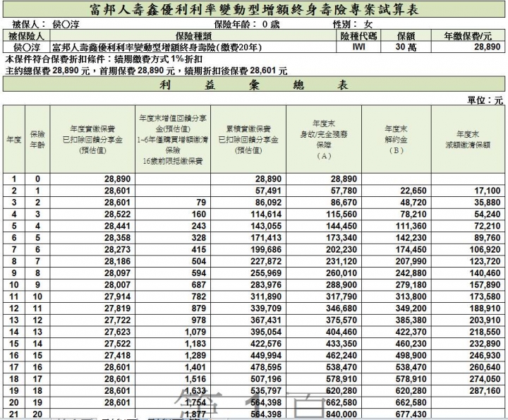Image resolution: width=508 pixels, height=420 pixels.
Task: Click annual premium 28,186 in year 8
Action: point(117,261)
